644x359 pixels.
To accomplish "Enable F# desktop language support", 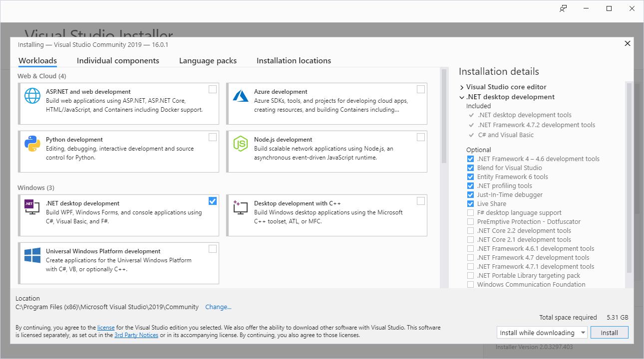I will pos(470,212).
